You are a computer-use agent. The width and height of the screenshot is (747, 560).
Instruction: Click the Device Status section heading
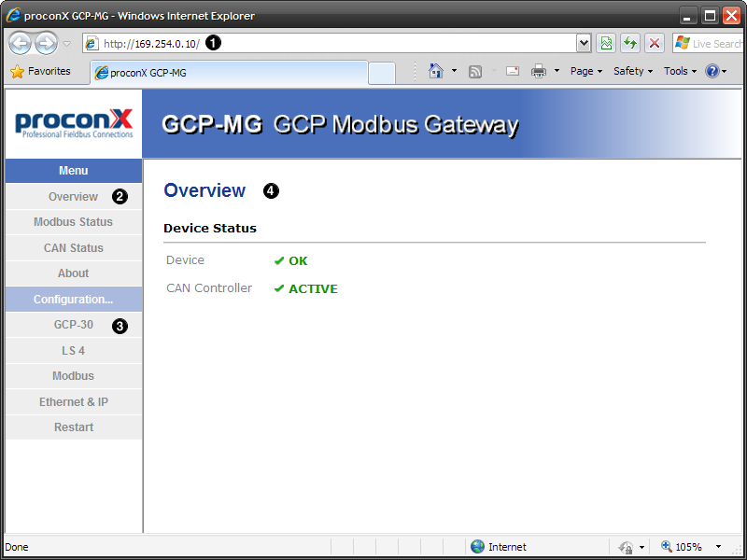[x=210, y=229]
